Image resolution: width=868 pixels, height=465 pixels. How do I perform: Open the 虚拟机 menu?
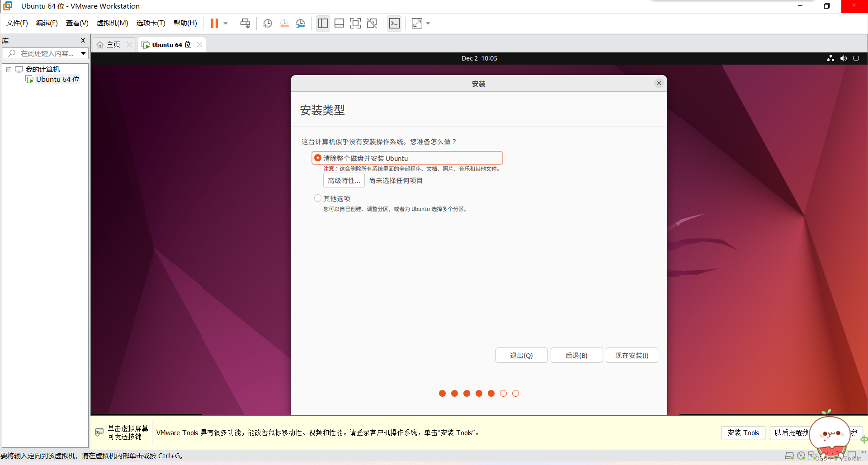[112, 23]
